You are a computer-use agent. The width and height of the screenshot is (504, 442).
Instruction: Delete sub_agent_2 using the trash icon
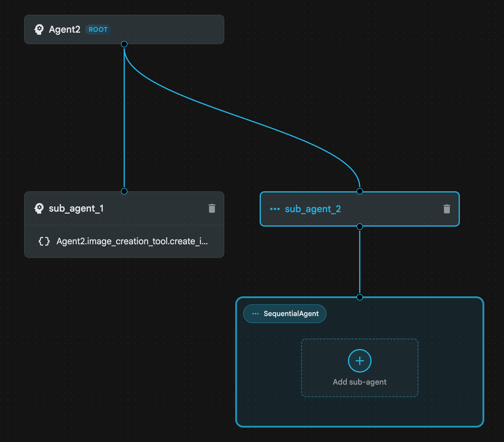click(447, 209)
